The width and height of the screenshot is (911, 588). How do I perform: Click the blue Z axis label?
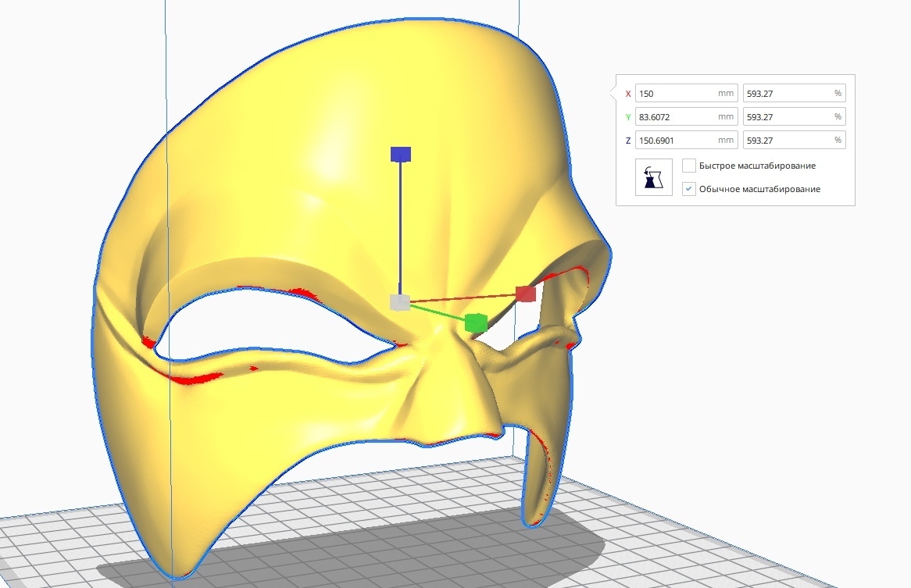tap(627, 140)
